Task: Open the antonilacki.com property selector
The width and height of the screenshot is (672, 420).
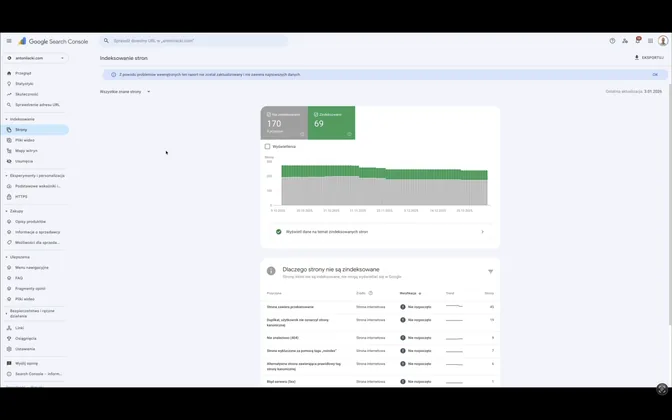Action: [36, 58]
